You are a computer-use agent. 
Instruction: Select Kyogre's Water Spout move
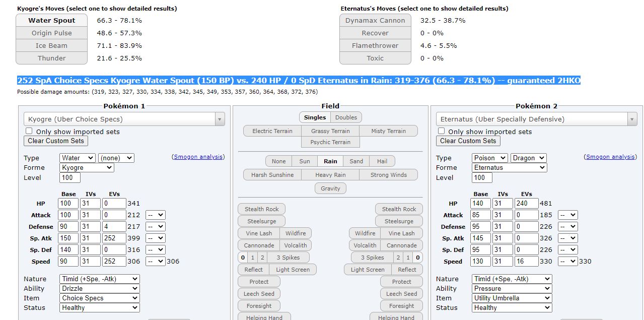(x=51, y=20)
